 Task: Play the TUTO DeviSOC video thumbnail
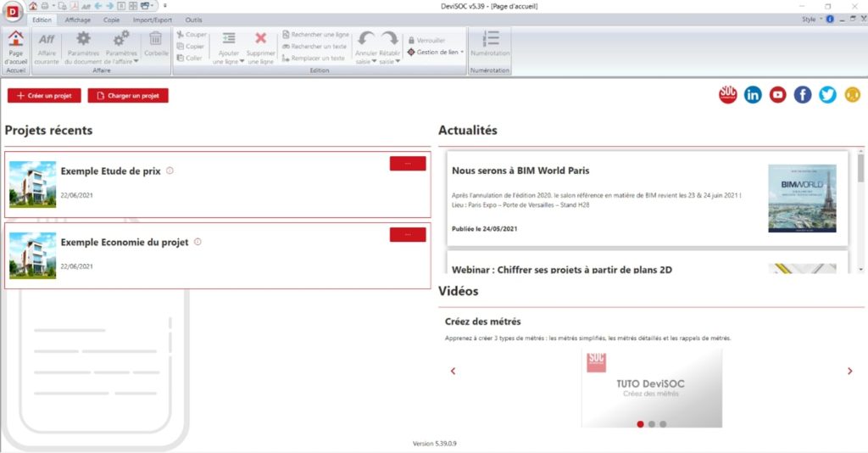pyautogui.click(x=652, y=389)
